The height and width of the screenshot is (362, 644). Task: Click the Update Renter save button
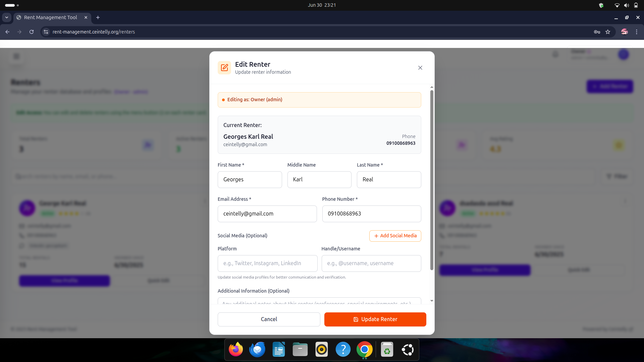[375, 319]
